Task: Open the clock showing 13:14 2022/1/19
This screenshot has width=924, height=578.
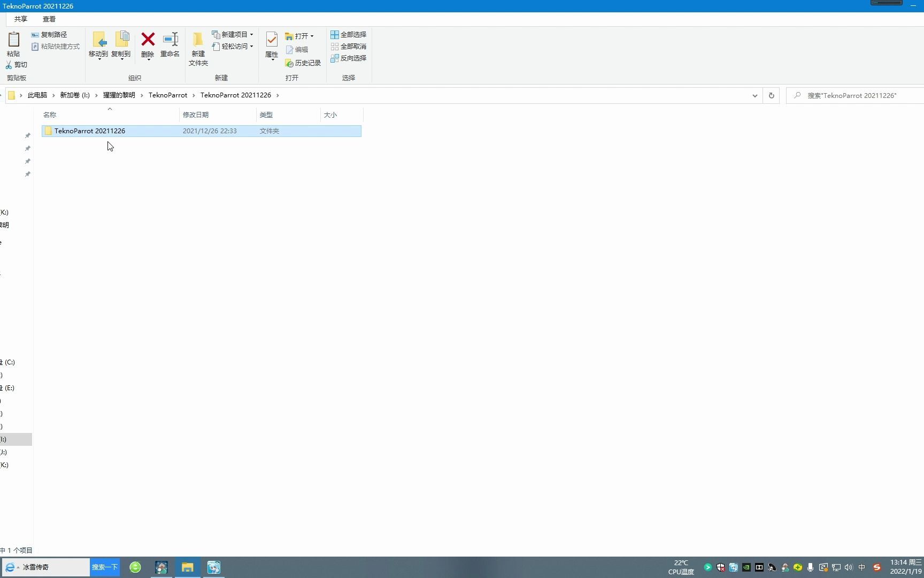Action: 906,567
